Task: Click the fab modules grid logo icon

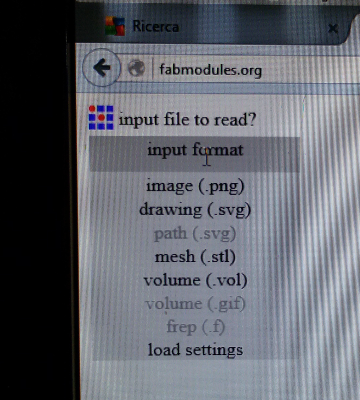Action: pyautogui.click(x=101, y=117)
